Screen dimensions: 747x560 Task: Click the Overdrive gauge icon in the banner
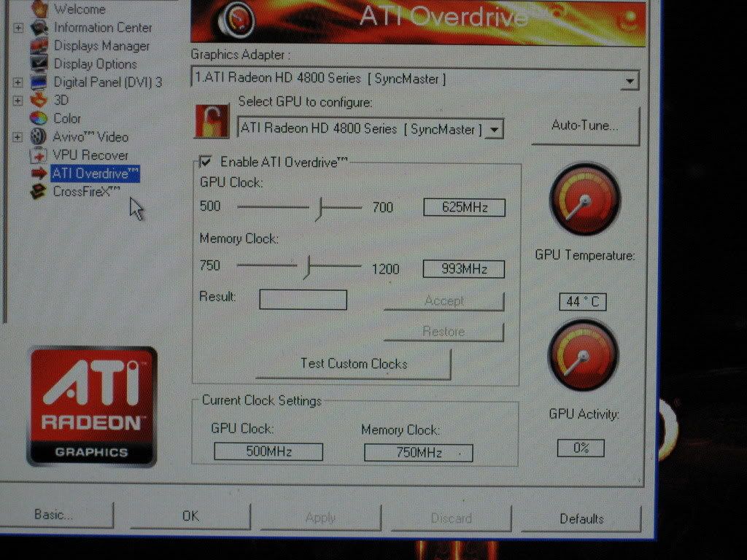(236, 20)
